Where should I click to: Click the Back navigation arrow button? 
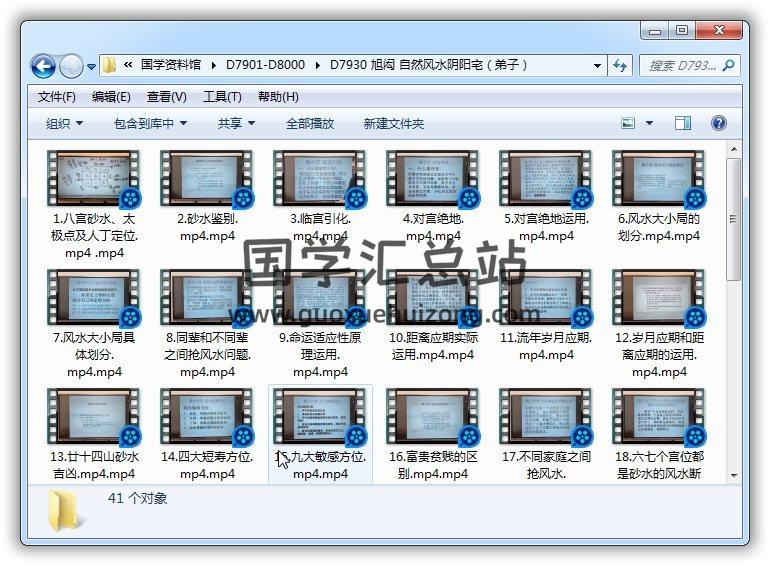point(43,67)
